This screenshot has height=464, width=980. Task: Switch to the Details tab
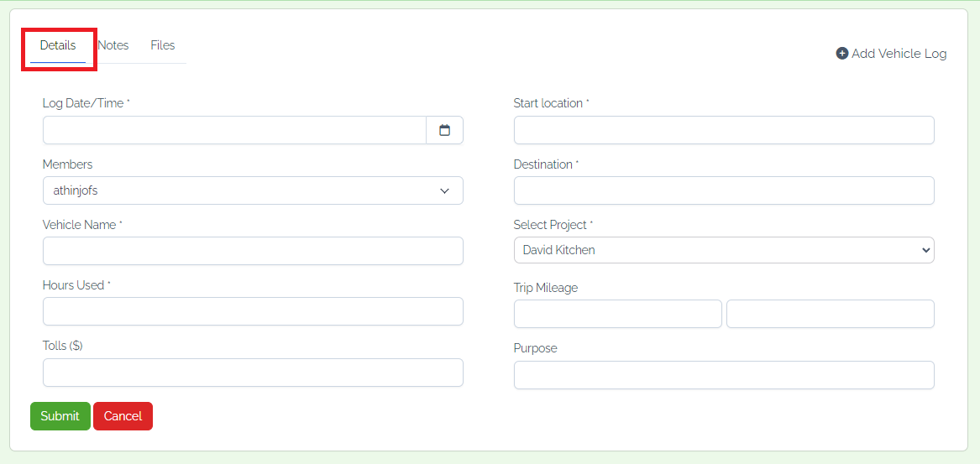(x=57, y=45)
